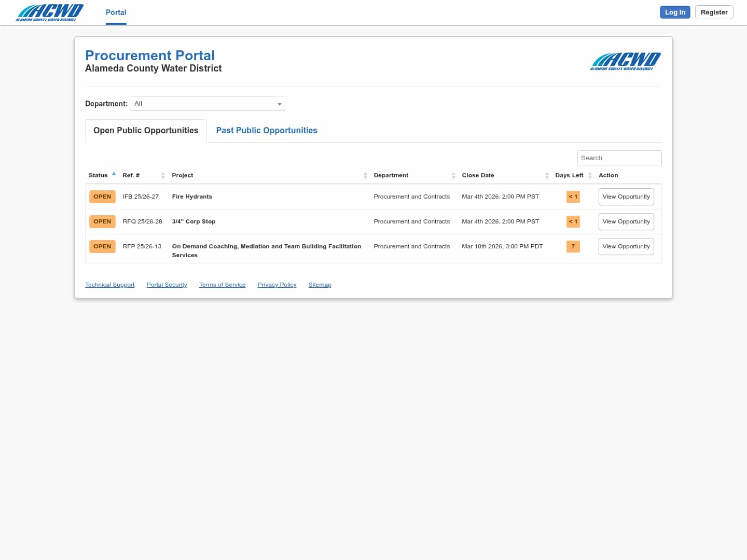Click Department cell in Fire Hydrants row
Screen dimensions: 747x560
tap(412, 197)
